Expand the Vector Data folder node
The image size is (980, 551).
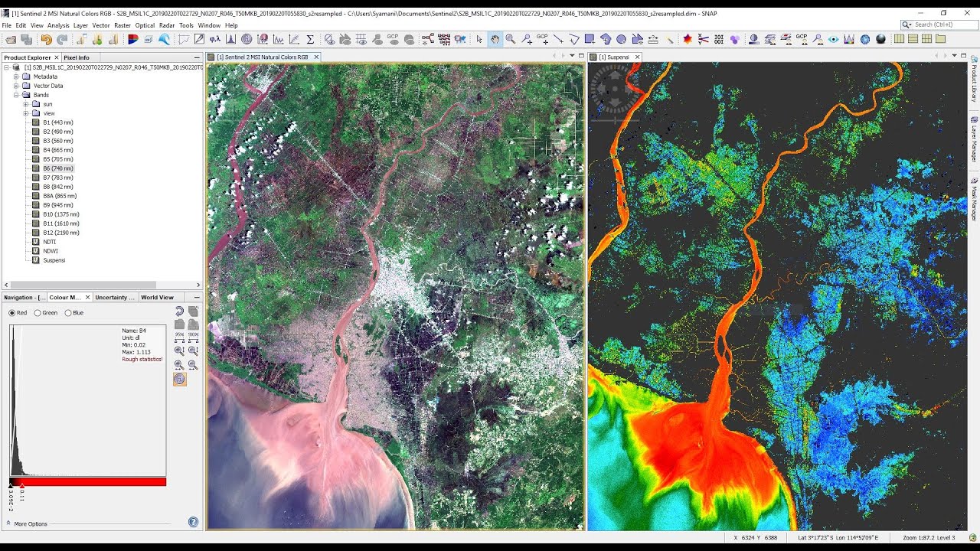tap(16, 86)
